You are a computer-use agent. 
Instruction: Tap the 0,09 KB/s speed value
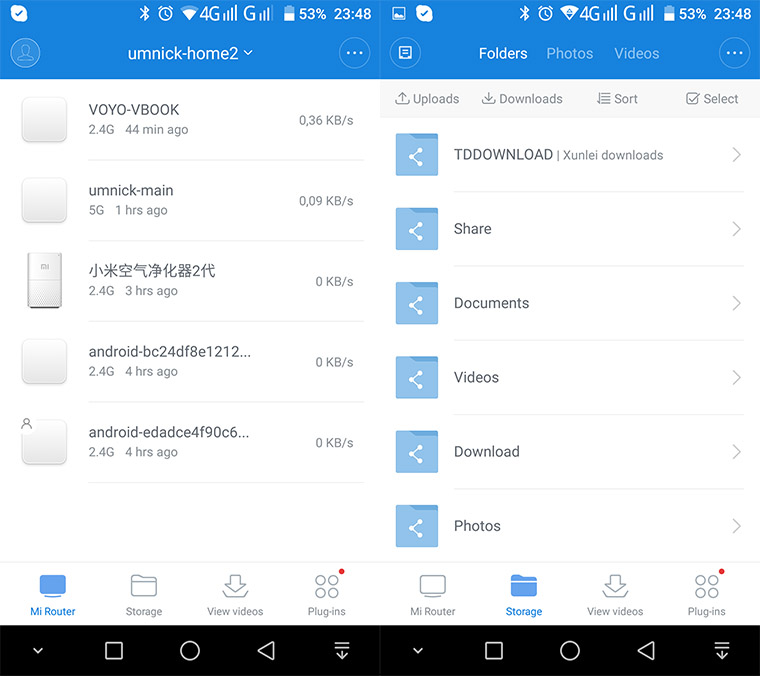tap(326, 201)
